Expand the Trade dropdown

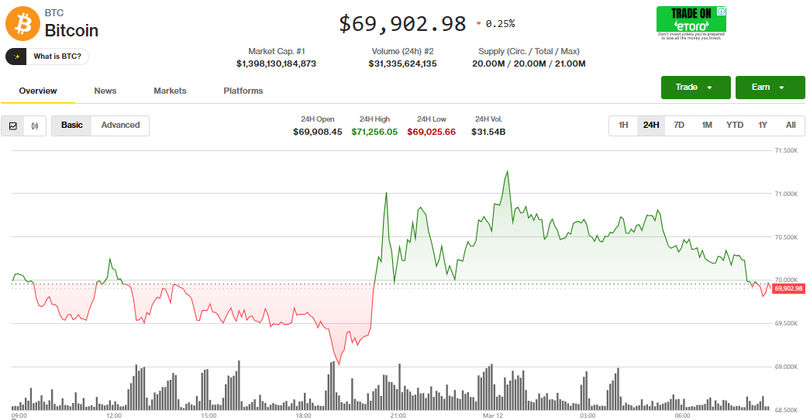pyautogui.click(x=694, y=87)
